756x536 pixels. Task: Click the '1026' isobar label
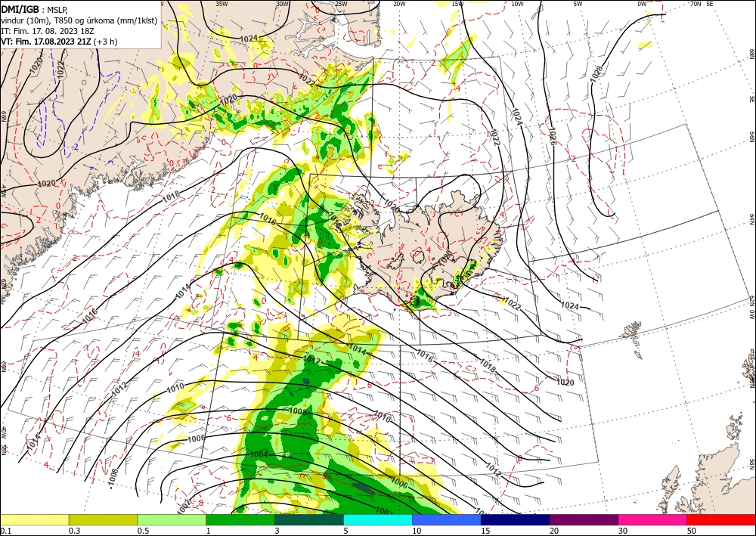(x=553, y=136)
